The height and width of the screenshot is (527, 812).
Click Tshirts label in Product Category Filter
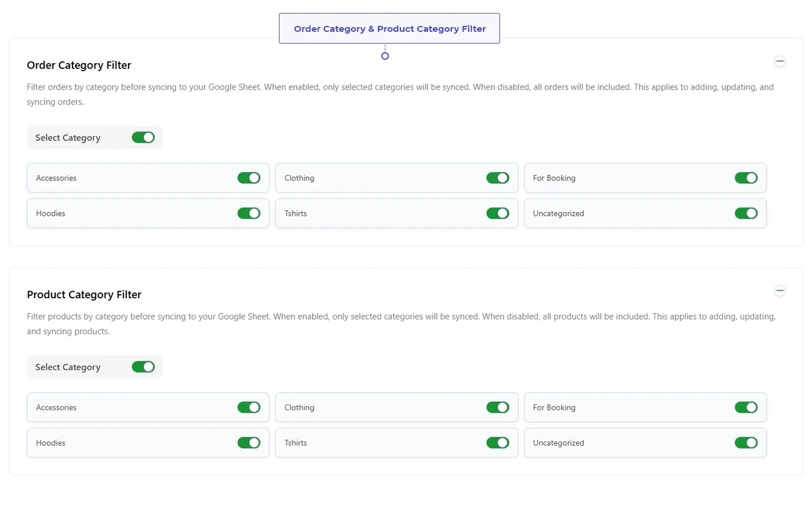click(x=295, y=443)
